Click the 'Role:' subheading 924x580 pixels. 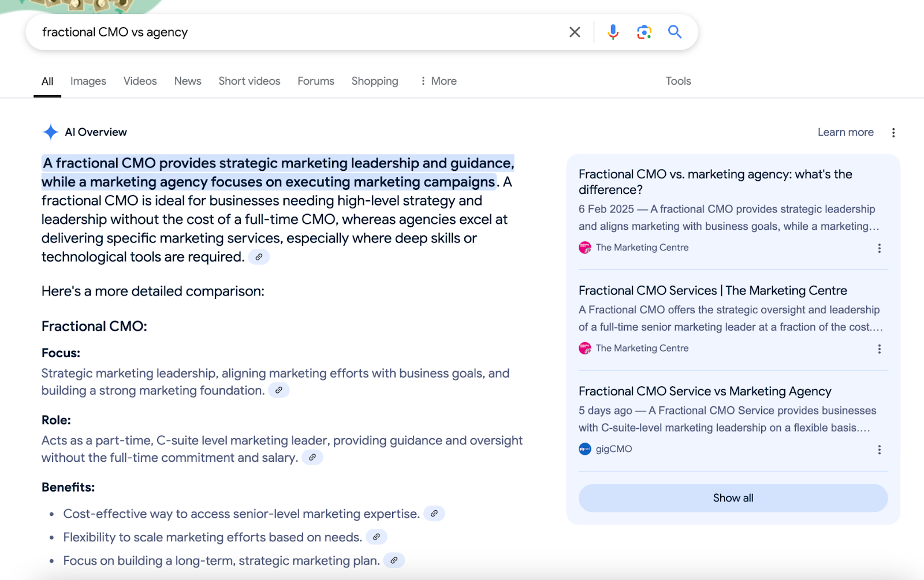[x=56, y=420]
